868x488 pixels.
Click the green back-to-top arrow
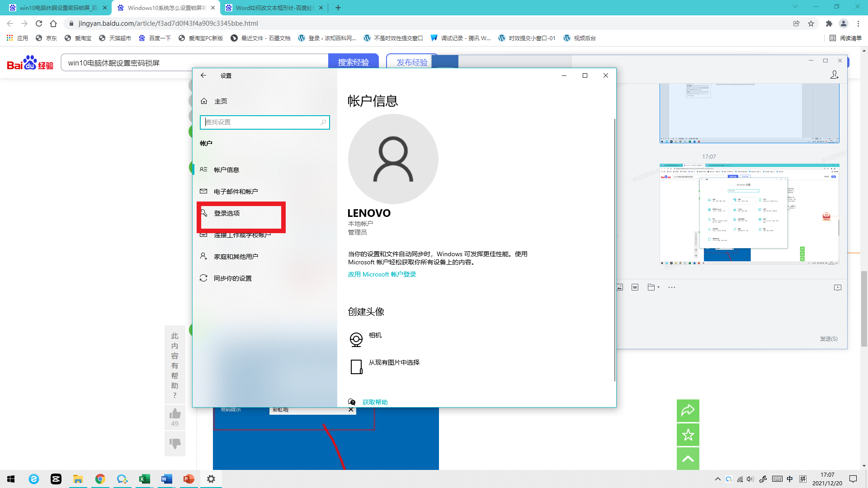(688, 459)
